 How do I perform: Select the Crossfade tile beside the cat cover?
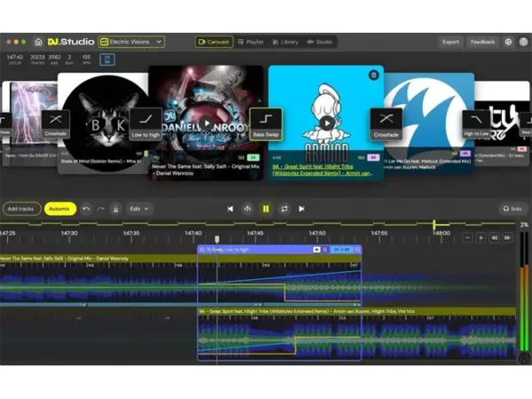56,124
